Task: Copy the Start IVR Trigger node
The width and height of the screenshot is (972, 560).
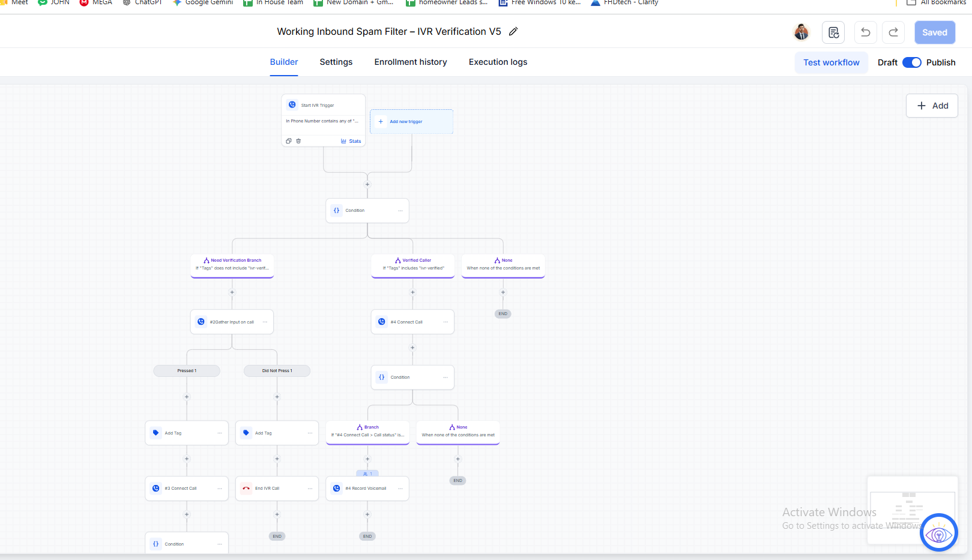Action: pos(289,141)
